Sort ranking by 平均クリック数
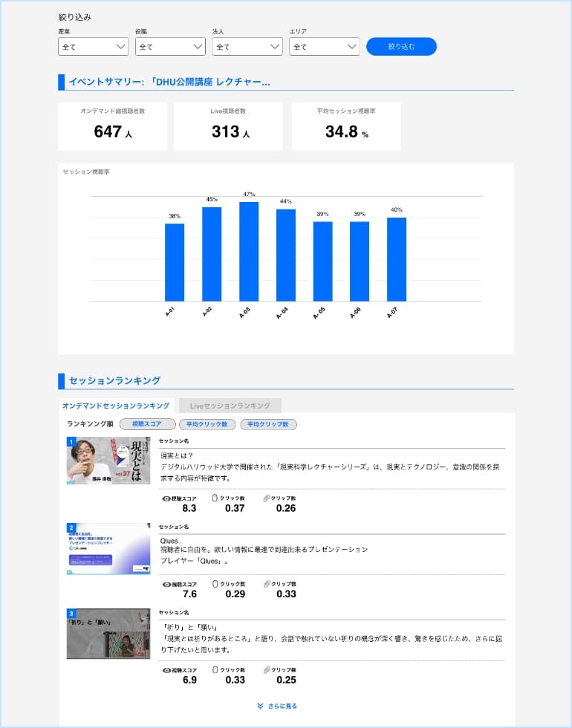The image size is (572, 728). pyautogui.click(x=206, y=424)
